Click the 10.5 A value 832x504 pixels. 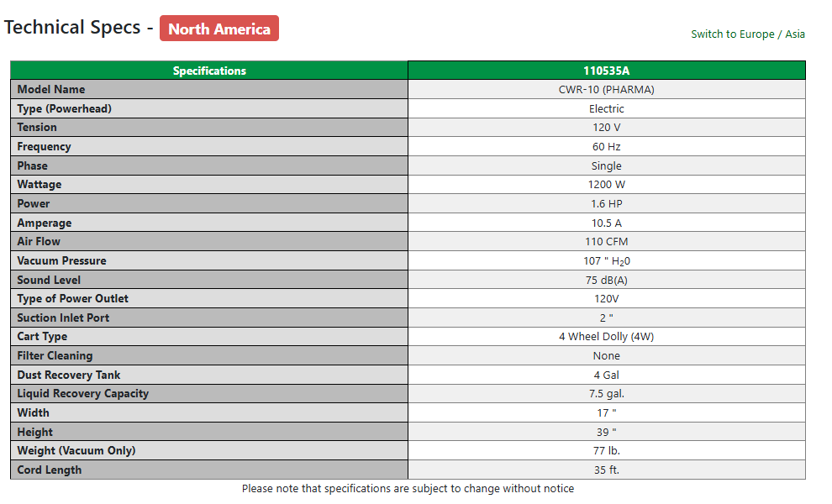(x=607, y=223)
